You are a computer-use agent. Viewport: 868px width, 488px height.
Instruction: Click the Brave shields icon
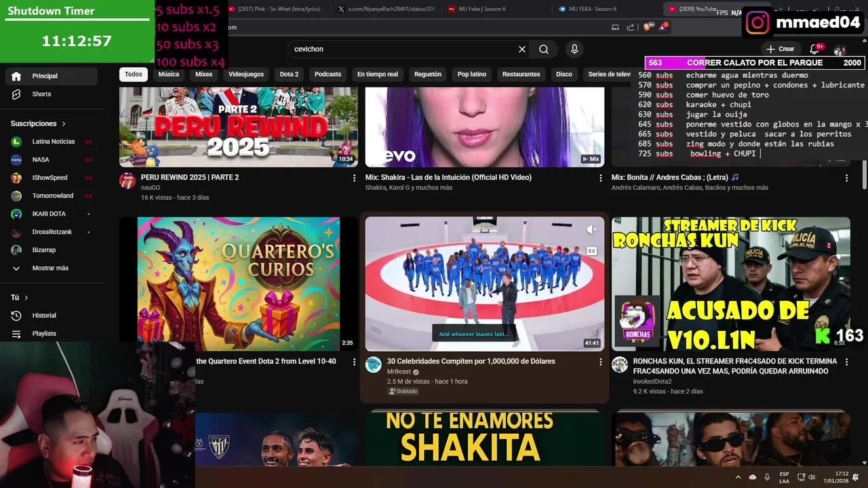(x=646, y=27)
